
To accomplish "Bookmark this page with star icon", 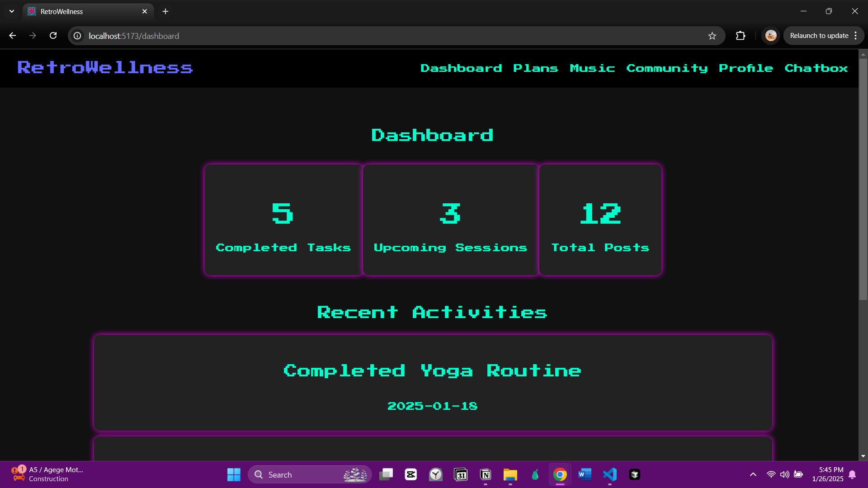I will pyautogui.click(x=712, y=36).
